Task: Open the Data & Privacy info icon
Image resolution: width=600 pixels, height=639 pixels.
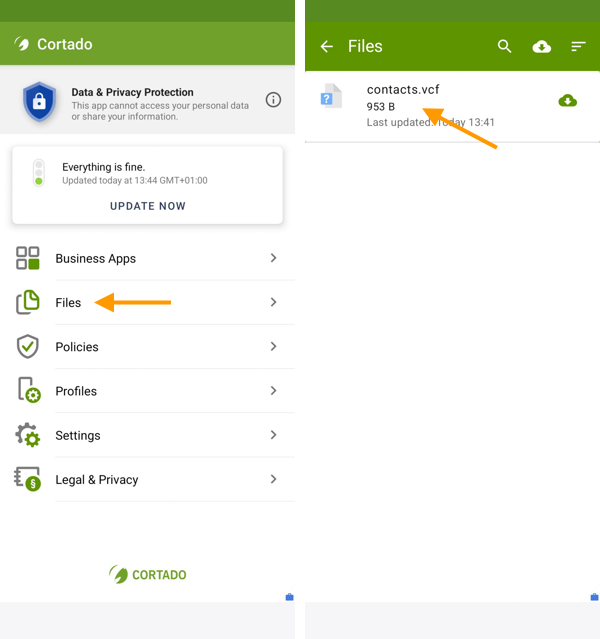Action: pyautogui.click(x=273, y=100)
